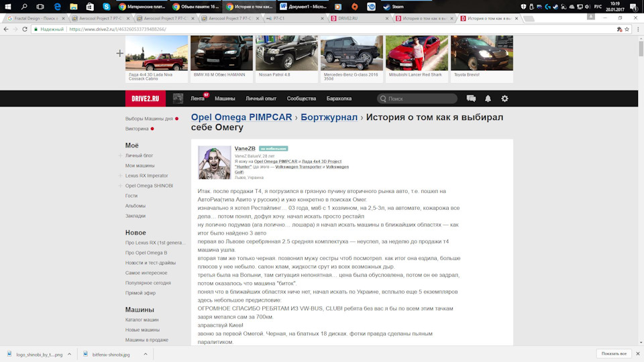
Task: Open Каталог машин sidebar link
Action: click(142, 320)
